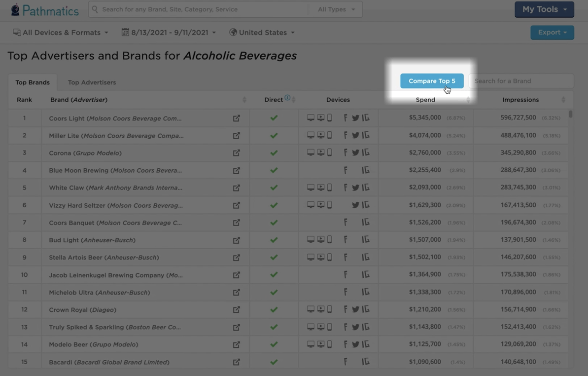
Task: Open Michelob Ultra external link icon
Action: point(236,292)
